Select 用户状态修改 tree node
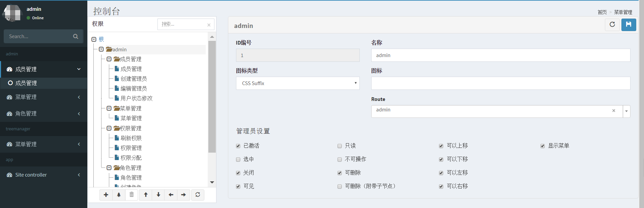Screen dimensions: 644x208 137,98
